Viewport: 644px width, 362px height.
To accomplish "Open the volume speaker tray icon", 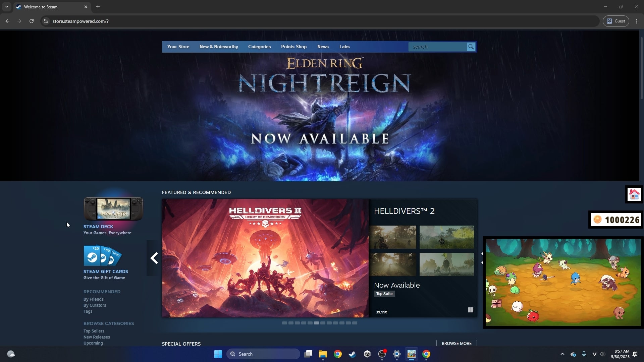I will [x=602, y=354].
